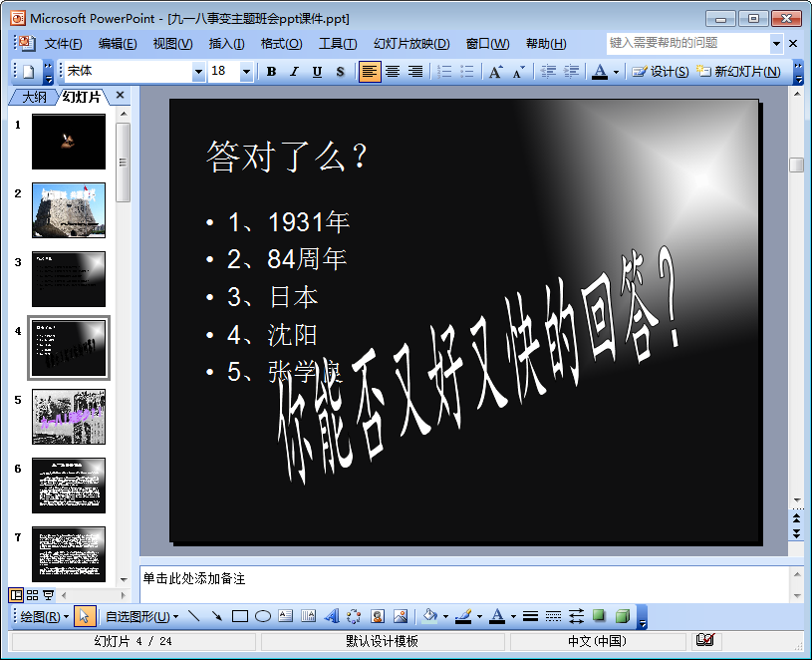
Task: Toggle Italic text formatting
Action: click(294, 72)
